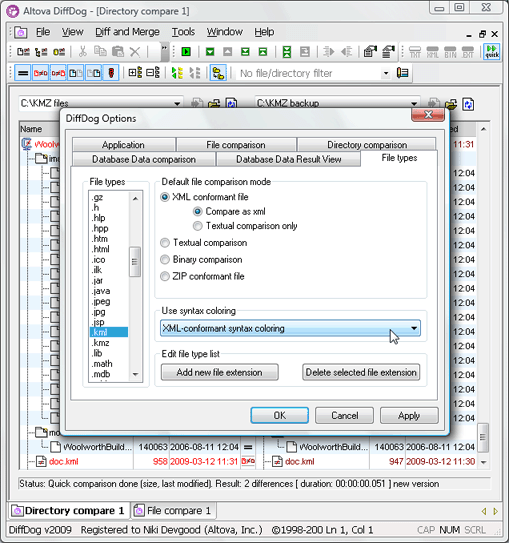Click the OK button
509x543 pixels.
click(x=279, y=415)
